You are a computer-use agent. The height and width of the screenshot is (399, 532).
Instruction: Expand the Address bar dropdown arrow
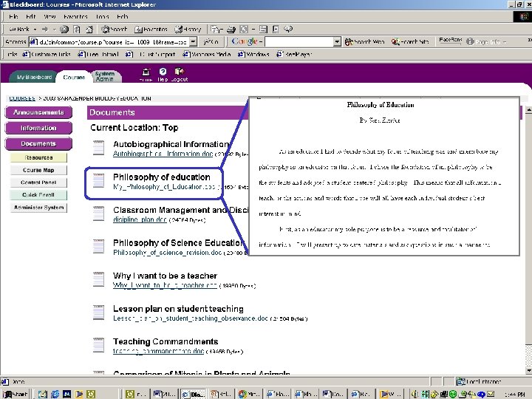pos(193,41)
